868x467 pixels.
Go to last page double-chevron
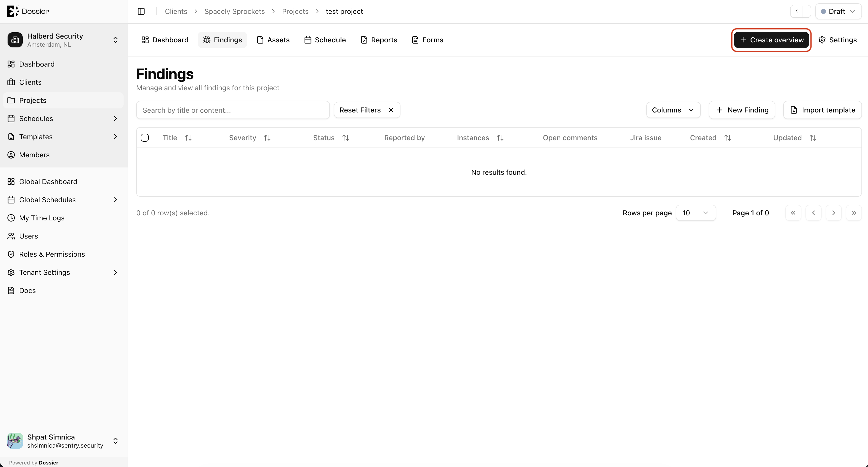[x=854, y=213]
